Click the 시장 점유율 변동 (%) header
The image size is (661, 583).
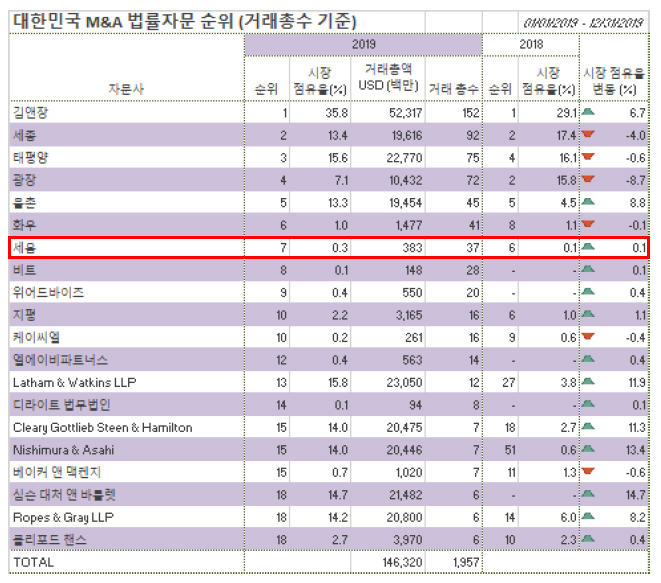click(x=614, y=81)
